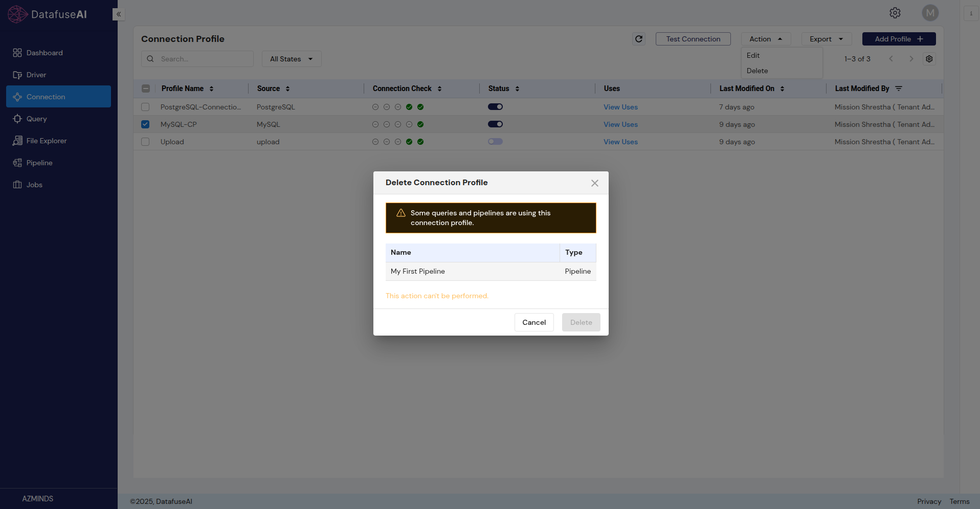View Uses for the Upload profile
980x509 pixels.
tap(620, 142)
